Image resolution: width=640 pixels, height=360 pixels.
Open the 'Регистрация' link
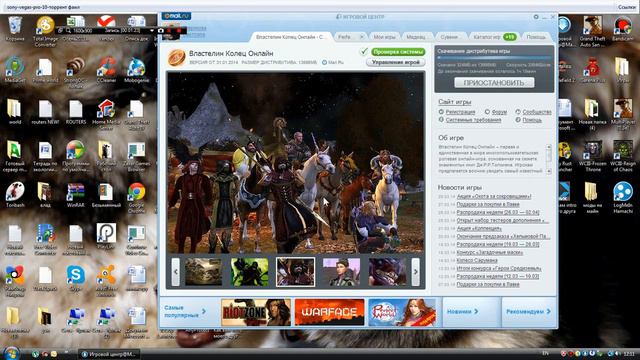tap(460, 112)
